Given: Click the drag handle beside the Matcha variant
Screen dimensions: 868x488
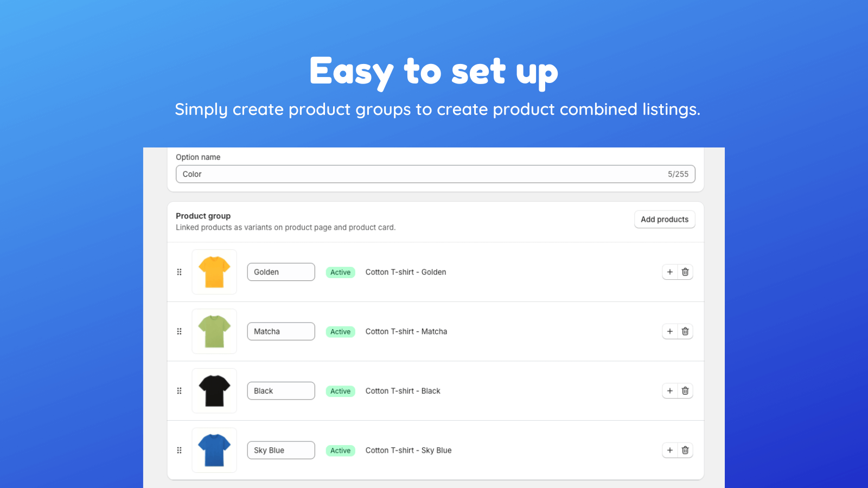Looking at the screenshot, I should [x=179, y=331].
